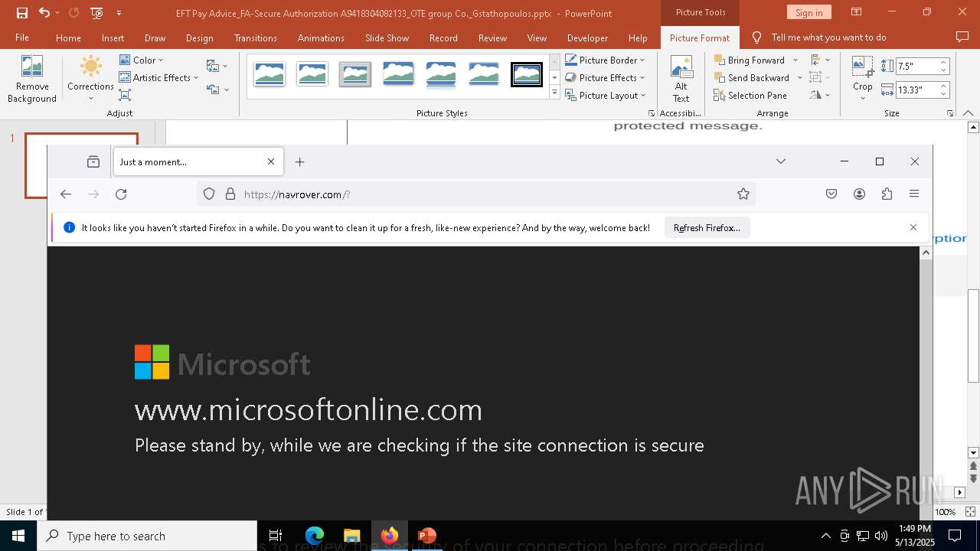Screen dimensions: 980x551
Task: Switch to the Slide Show tab
Action: click(x=387, y=37)
